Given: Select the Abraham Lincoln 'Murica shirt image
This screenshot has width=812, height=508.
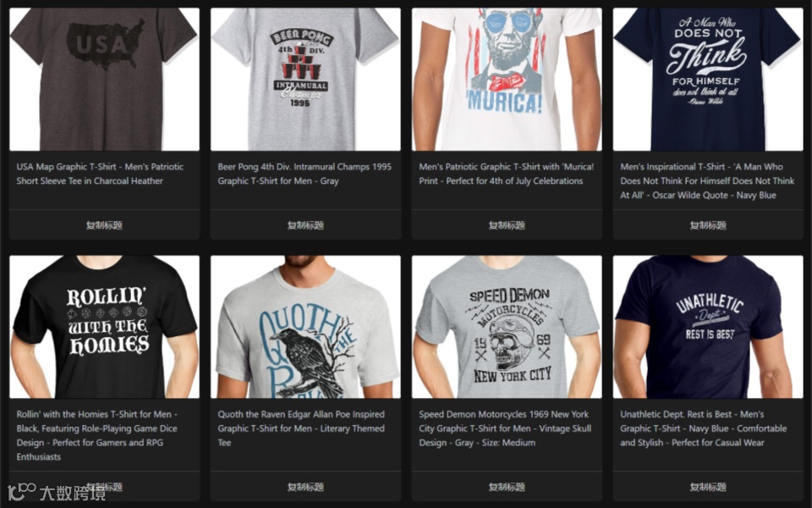Looking at the screenshot, I should pos(507,80).
